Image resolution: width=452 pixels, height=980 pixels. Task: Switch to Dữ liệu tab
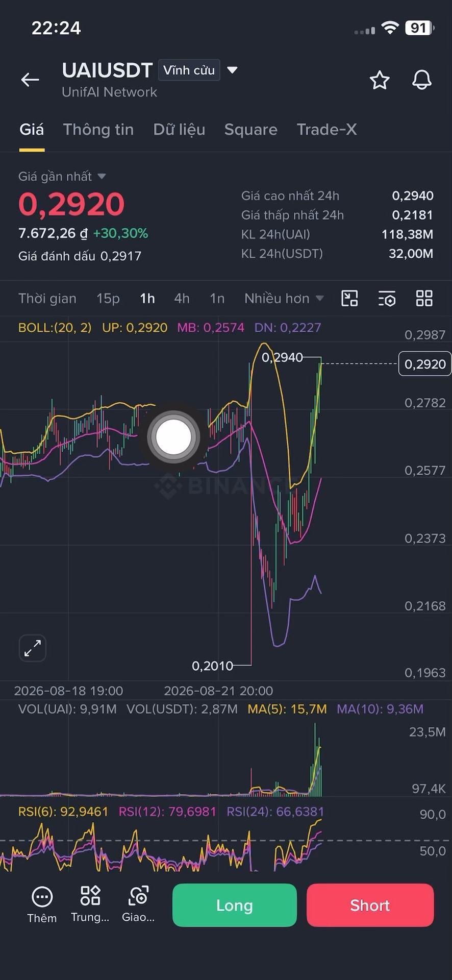[x=179, y=130]
